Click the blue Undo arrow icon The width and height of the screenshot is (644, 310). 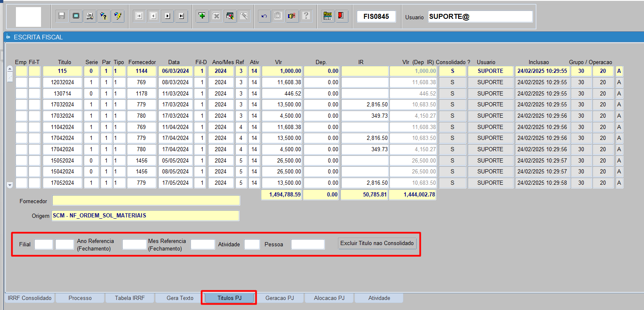(264, 16)
